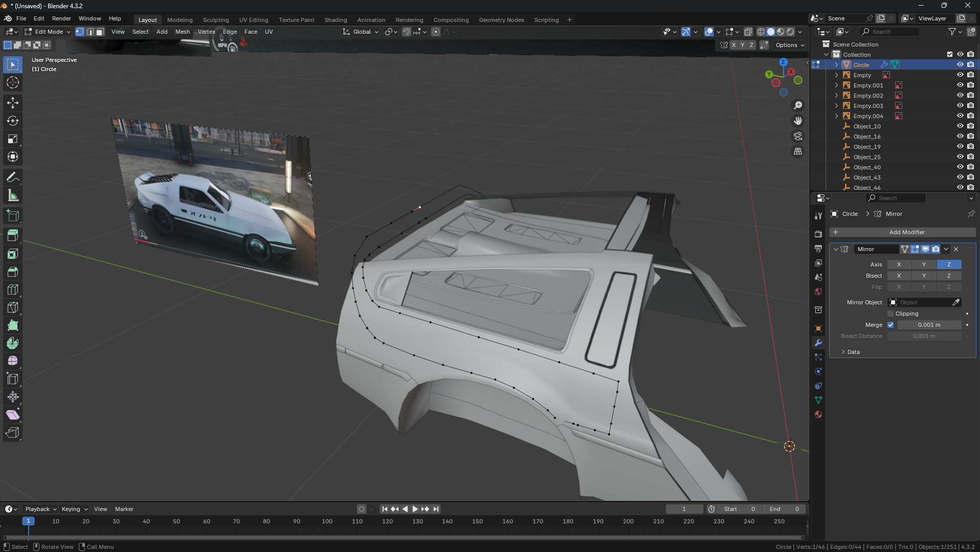
Task: Hide the Empty.002 object in outliner
Action: click(x=960, y=96)
